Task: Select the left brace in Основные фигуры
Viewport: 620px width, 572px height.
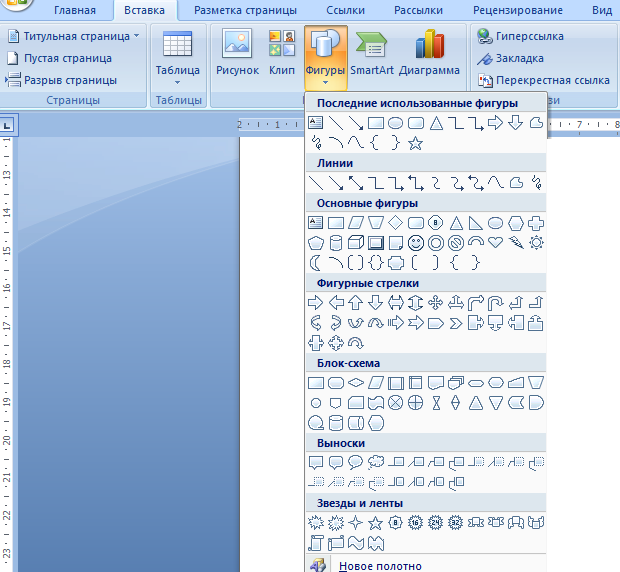Action: [x=456, y=263]
